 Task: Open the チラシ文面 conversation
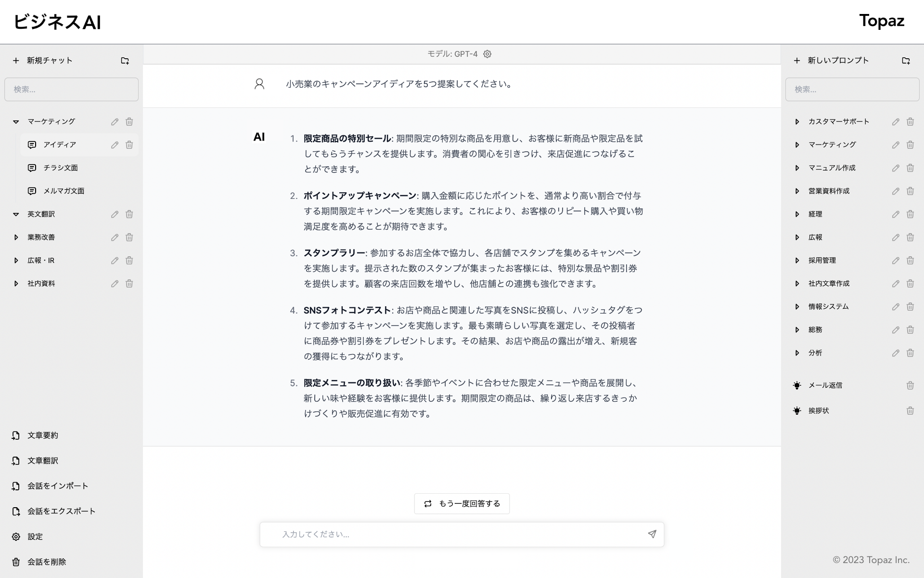pyautogui.click(x=61, y=168)
